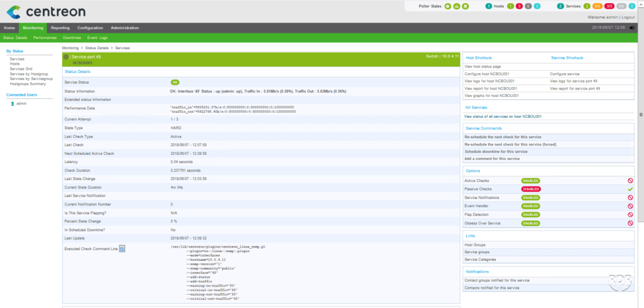Disable Active Checks via red icon
This screenshot has height=308, width=644.
tap(630, 181)
